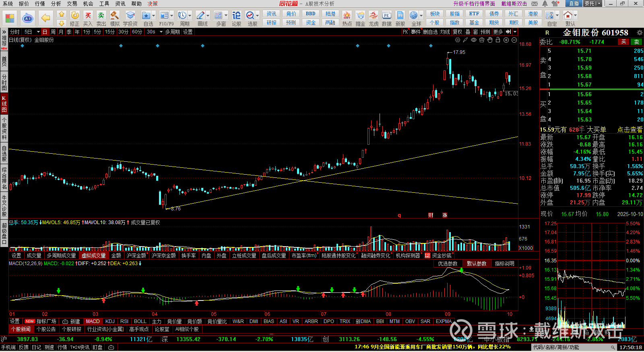This screenshot has height=352, width=644.
Task: Toggle 均线 moving average display
Action: [445, 32]
